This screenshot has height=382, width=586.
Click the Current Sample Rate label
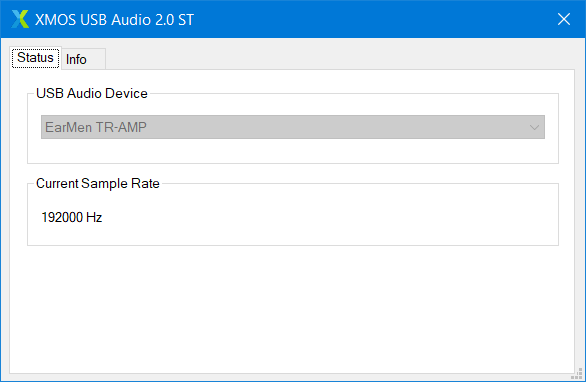[98, 184]
